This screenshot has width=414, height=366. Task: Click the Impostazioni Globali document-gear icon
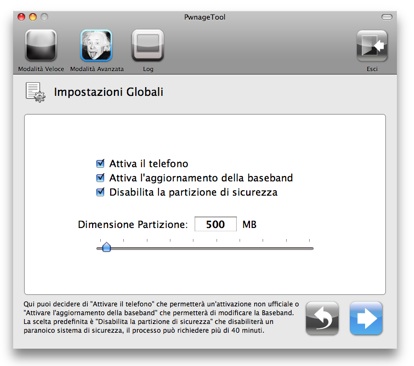click(x=35, y=92)
